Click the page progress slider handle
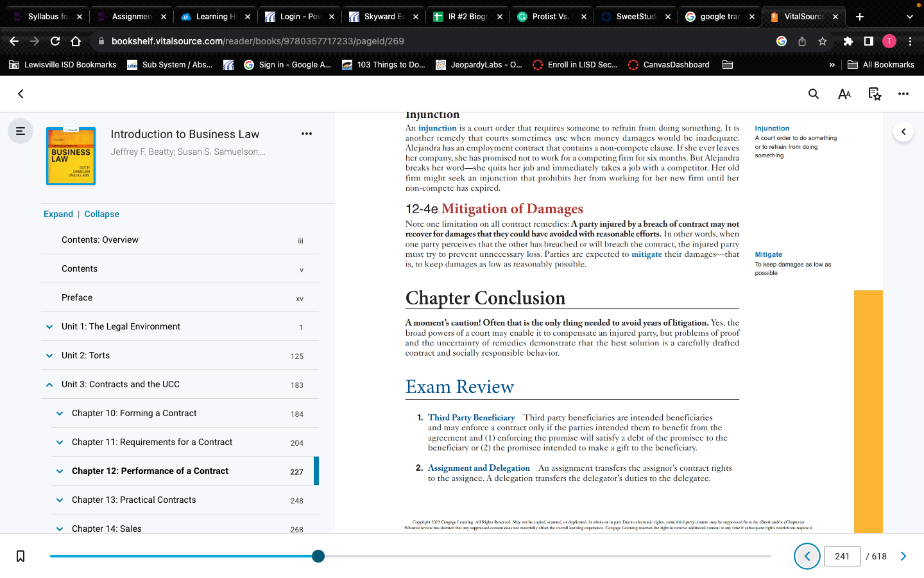The width and height of the screenshot is (924, 578). click(x=318, y=556)
